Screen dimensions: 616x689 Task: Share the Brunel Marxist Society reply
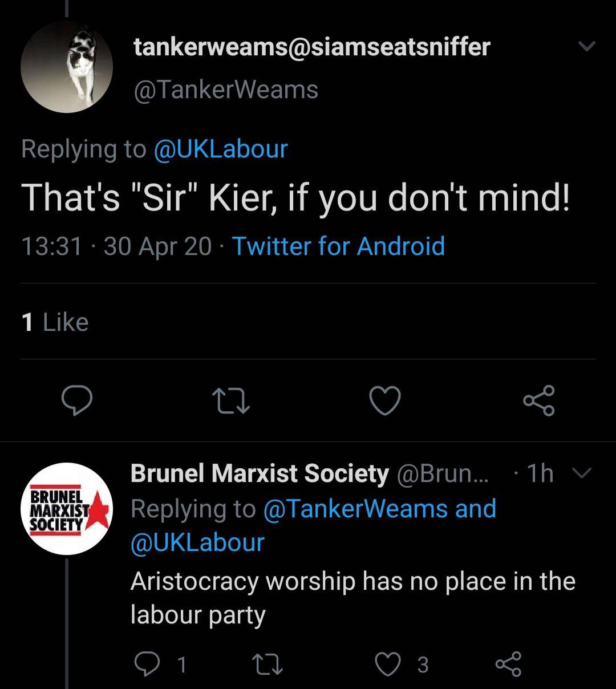508,663
